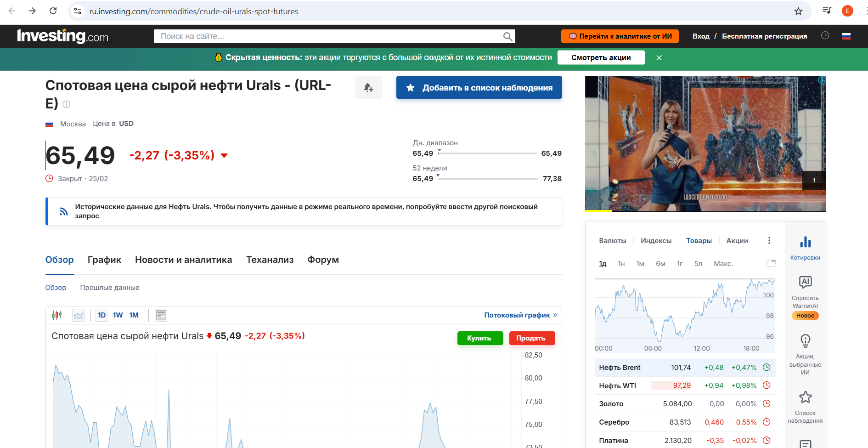
Task: Open the Валюты tab in sidebar
Action: pyautogui.click(x=612, y=241)
